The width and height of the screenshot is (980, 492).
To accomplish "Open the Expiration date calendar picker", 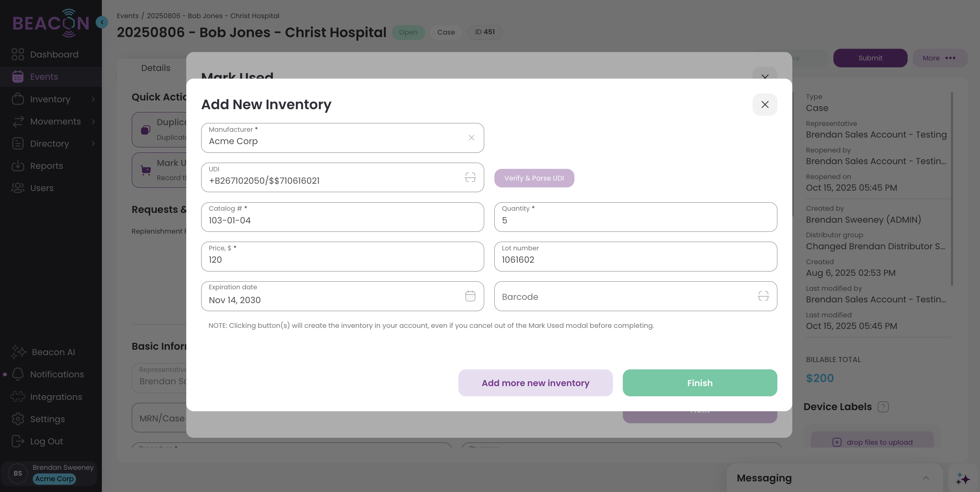I will point(470,296).
